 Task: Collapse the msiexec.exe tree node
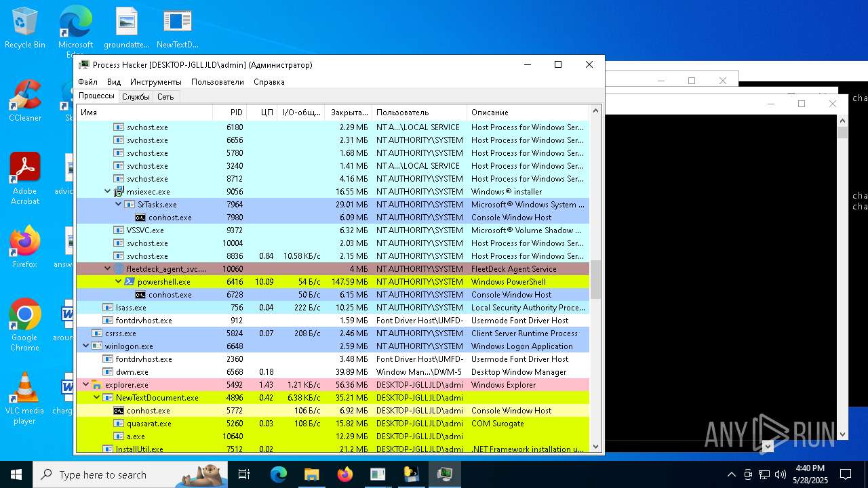pyautogui.click(x=107, y=192)
